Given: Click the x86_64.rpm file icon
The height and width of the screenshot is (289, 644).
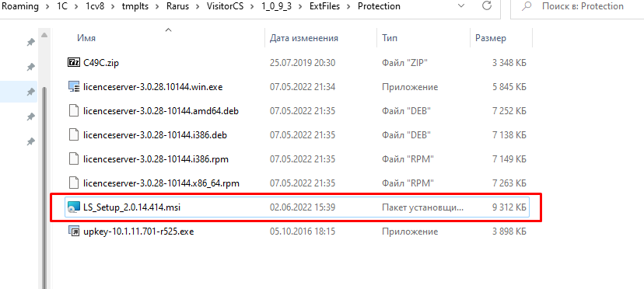Looking at the screenshot, I should pyautogui.click(x=72, y=183).
